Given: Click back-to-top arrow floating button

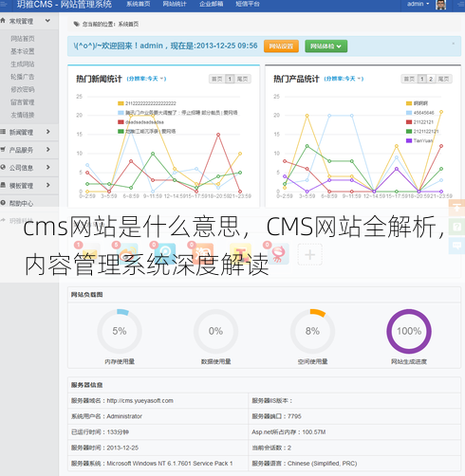Looking at the screenshot, I should pos(456,208).
